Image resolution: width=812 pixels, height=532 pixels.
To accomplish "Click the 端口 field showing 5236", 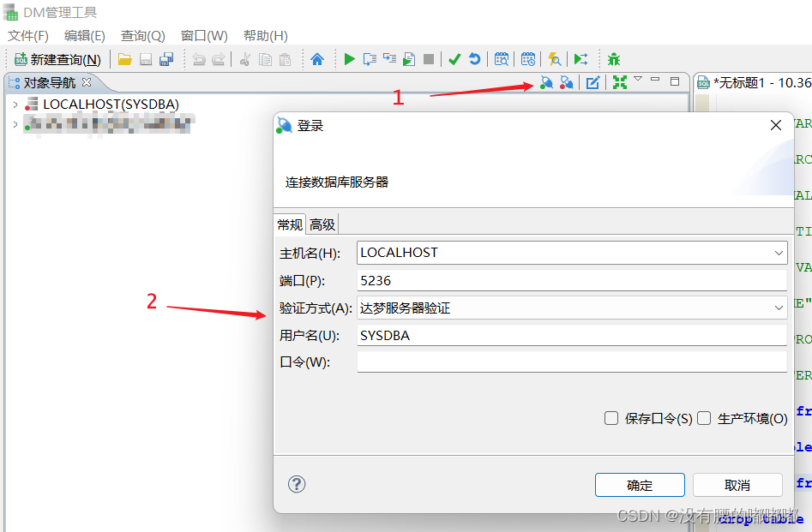I will [x=572, y=280].
